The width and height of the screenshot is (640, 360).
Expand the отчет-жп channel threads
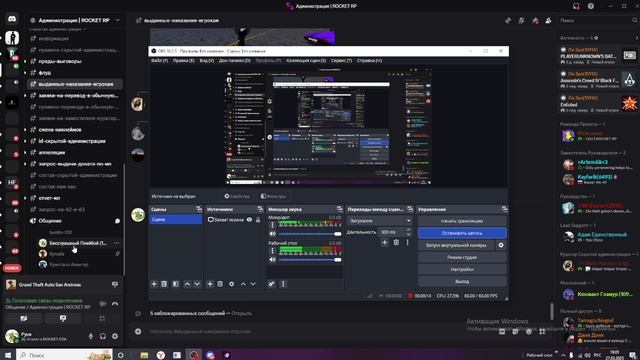point(25,198)
